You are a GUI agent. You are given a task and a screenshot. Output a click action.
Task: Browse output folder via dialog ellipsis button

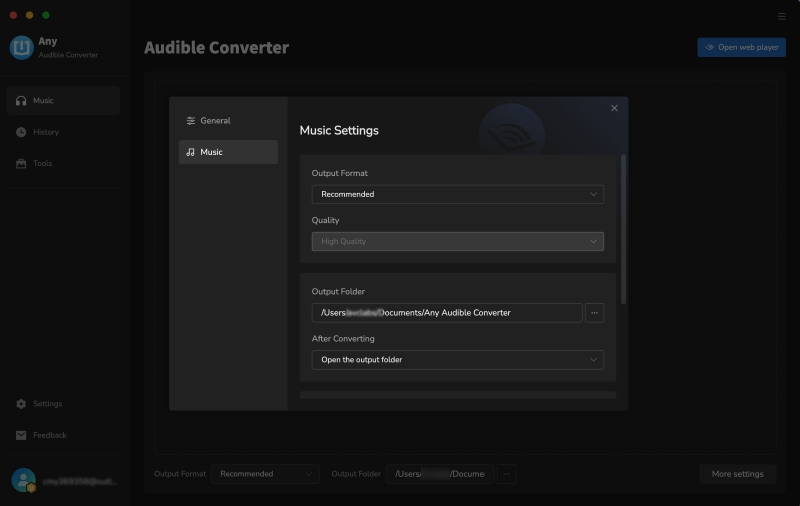point(594,313)
